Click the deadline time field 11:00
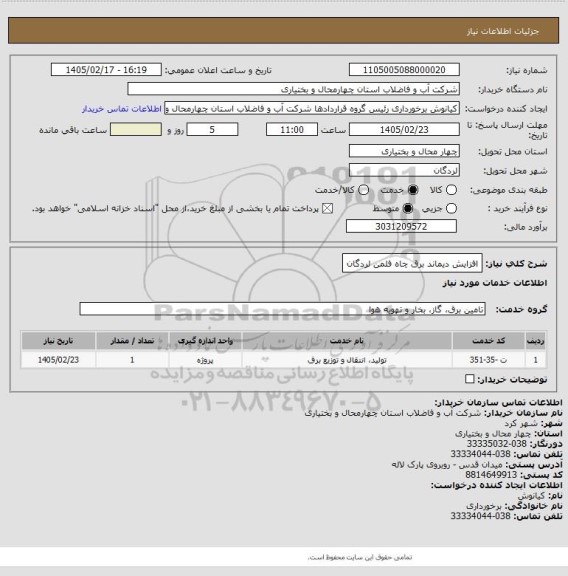568x576 pixels. click(x=292, y=130)
